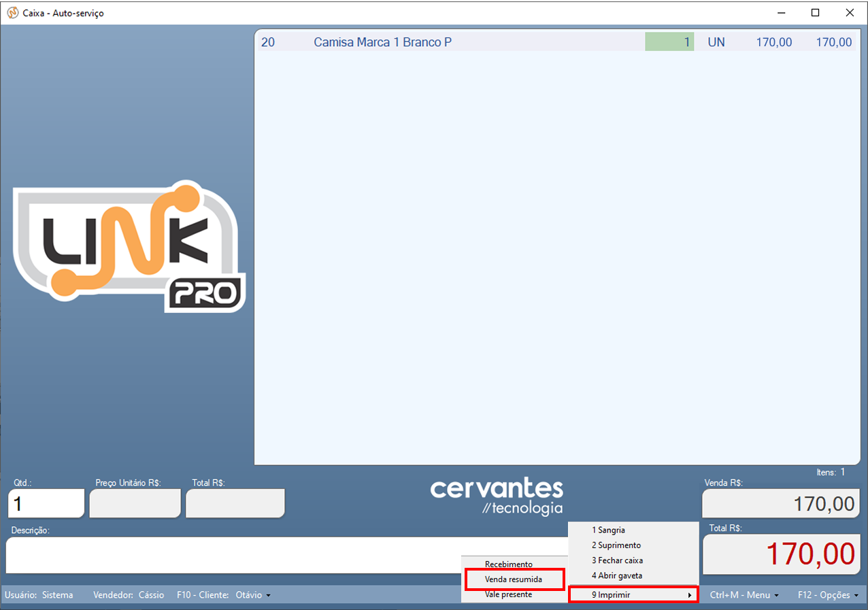The image size is (868, 610).
Task: Open the F12 Opções dropdown
Action: point(827,595)
